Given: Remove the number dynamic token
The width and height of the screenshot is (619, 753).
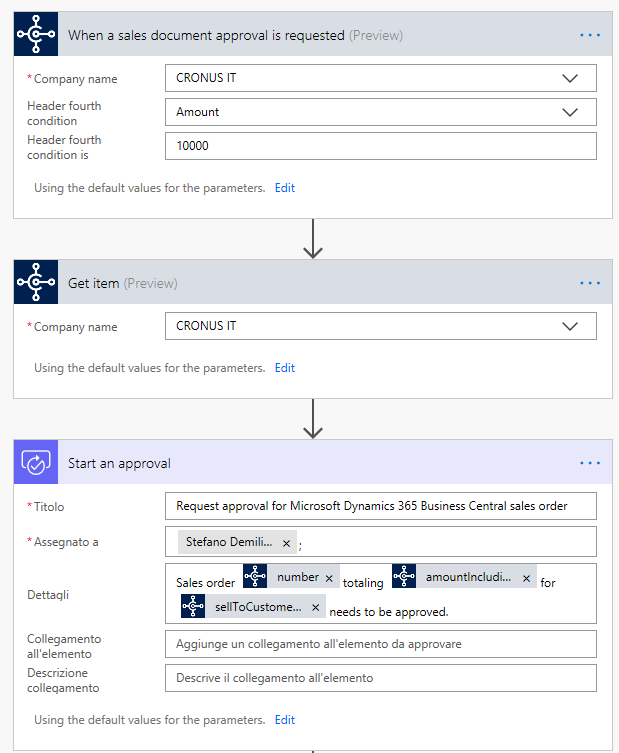Looking at the screenshot, I should pos(329,578).
